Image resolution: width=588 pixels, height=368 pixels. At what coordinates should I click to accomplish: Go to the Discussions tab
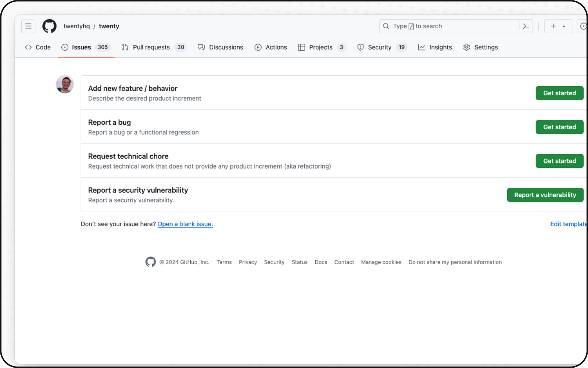220,47
